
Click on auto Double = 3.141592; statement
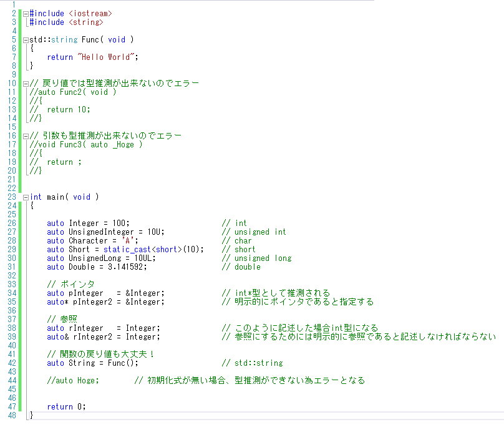pos(97,267)
